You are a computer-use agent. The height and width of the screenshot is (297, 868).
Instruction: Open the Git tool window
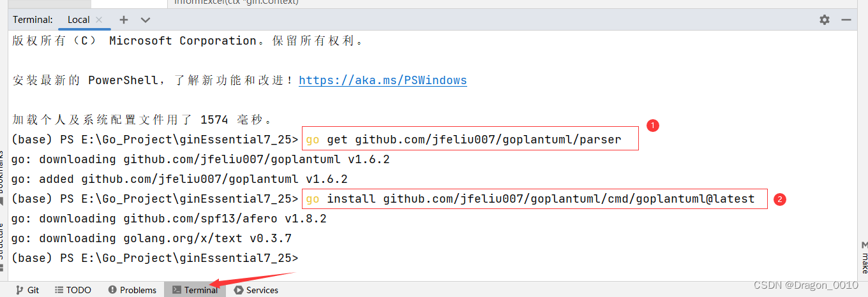[x=27, y=290]
